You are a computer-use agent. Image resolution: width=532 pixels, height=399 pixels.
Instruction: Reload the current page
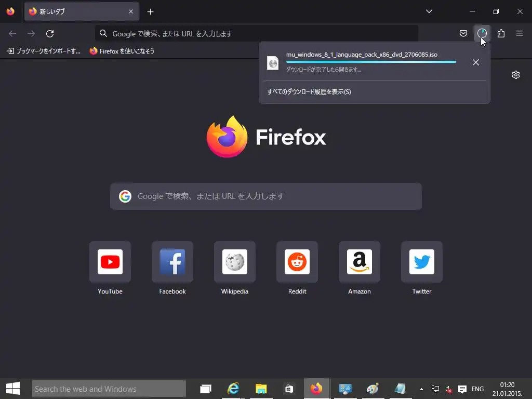click(50, 34)
